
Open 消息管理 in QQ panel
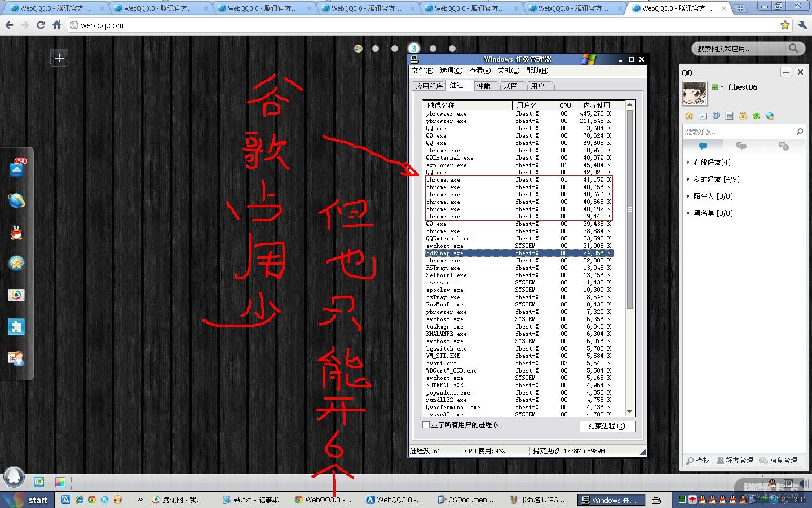[778, 461]
